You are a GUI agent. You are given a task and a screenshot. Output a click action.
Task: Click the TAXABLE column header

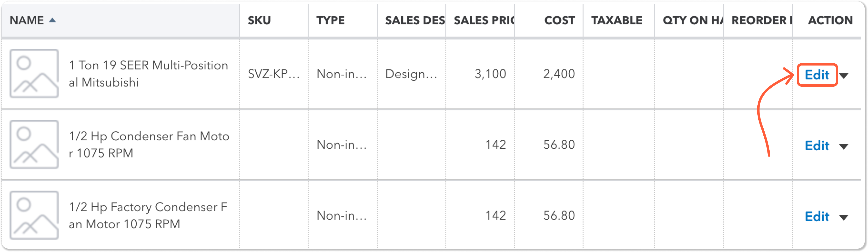(x=617, y=20)
